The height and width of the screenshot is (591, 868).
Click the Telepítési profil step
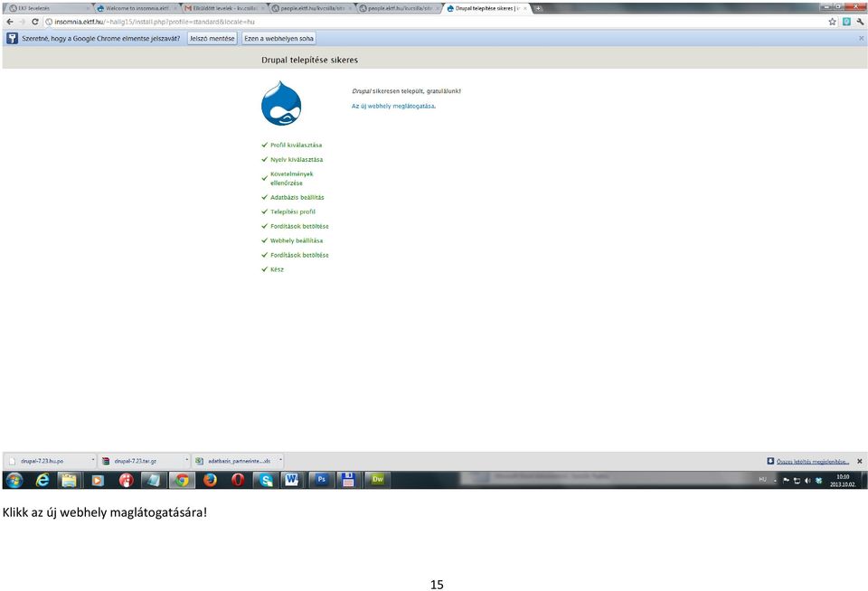coord(292,211)
